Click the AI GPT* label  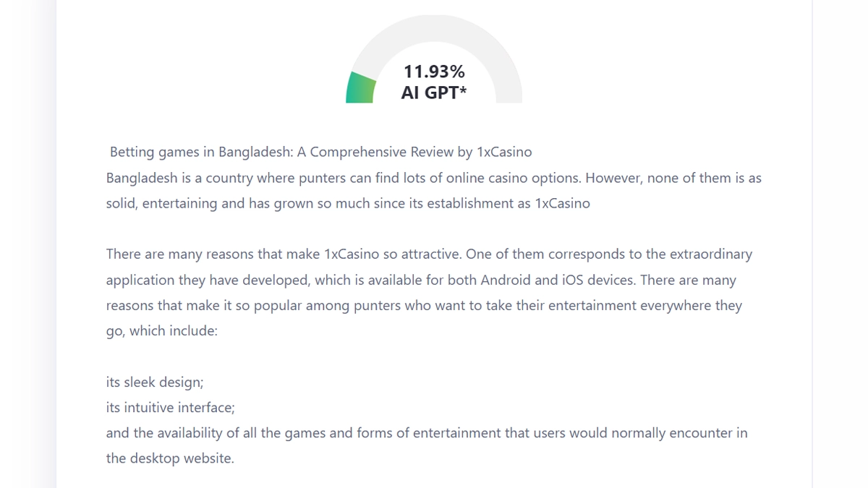tap(434, 93)
